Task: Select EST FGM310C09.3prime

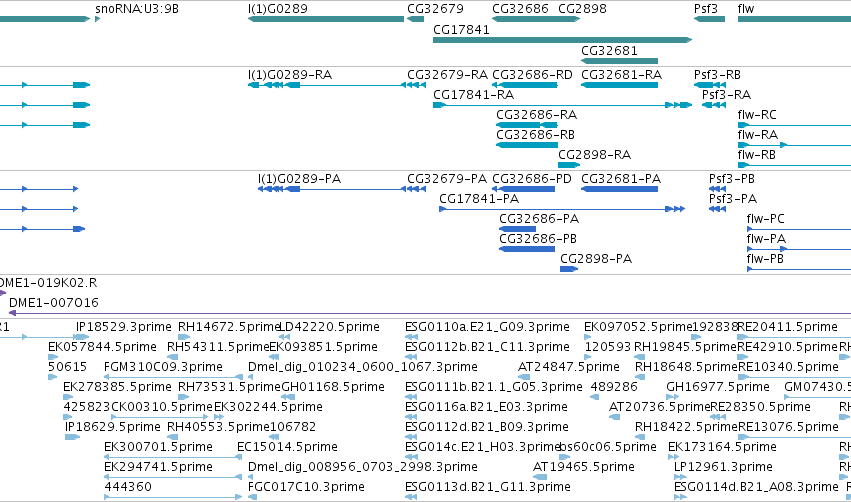Action: tap(163, 367)
